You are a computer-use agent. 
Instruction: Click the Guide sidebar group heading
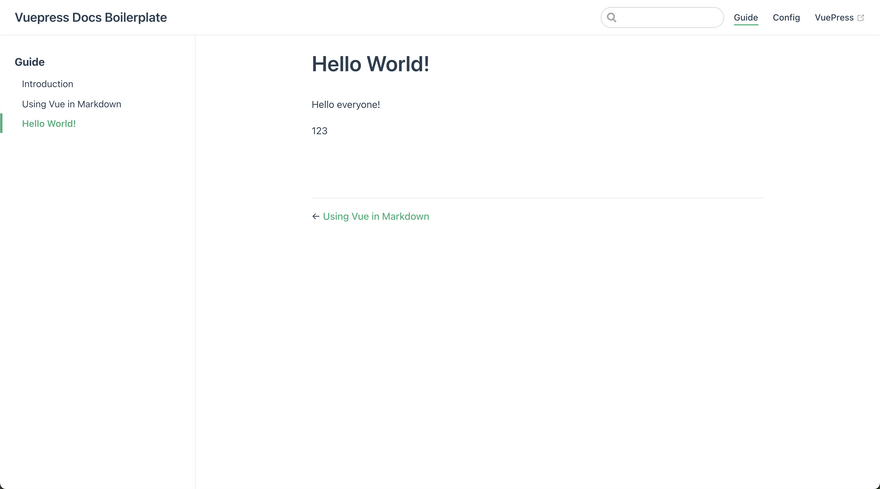(30, 62)
